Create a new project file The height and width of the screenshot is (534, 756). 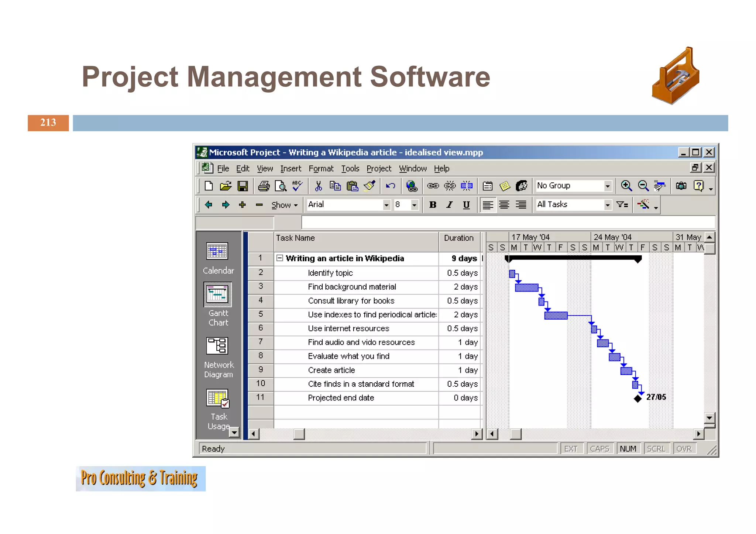(x=209, y=186)
